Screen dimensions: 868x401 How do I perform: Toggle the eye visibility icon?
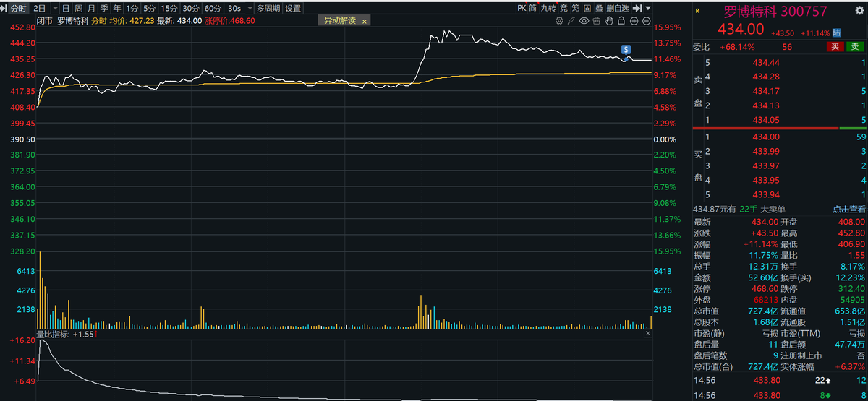(584, 21)
